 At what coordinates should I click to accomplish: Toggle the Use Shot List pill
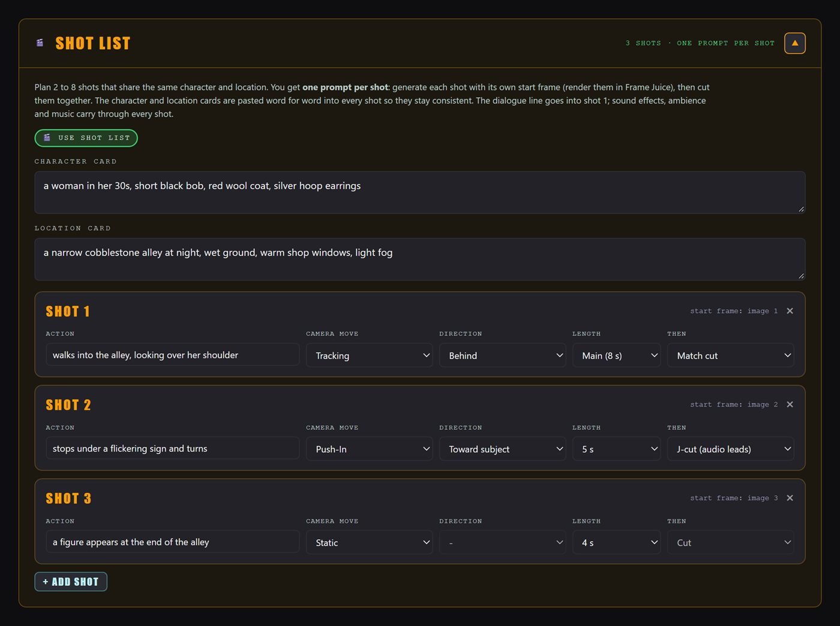[86, 138]
